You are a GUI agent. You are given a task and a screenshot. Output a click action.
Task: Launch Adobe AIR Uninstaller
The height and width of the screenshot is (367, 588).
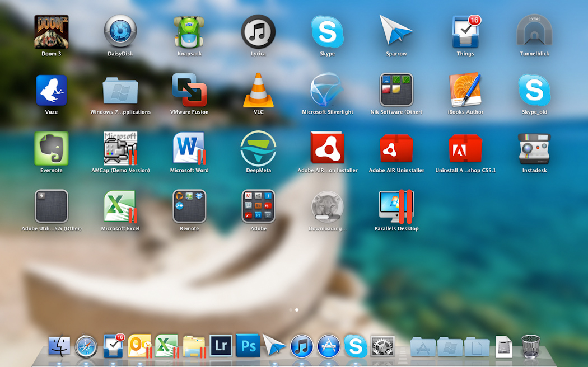(396, 148)
